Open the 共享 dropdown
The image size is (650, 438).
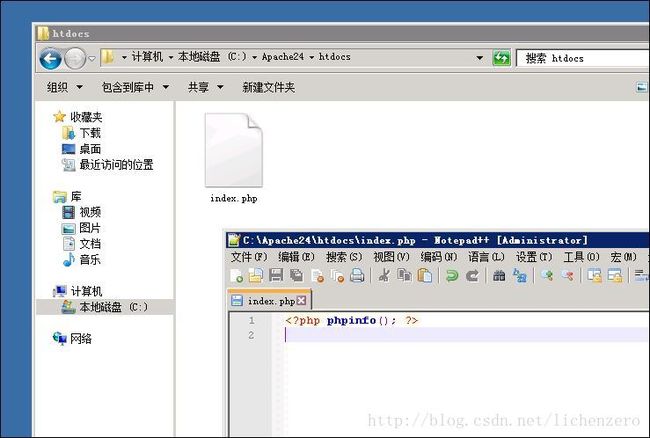[206, 87]
